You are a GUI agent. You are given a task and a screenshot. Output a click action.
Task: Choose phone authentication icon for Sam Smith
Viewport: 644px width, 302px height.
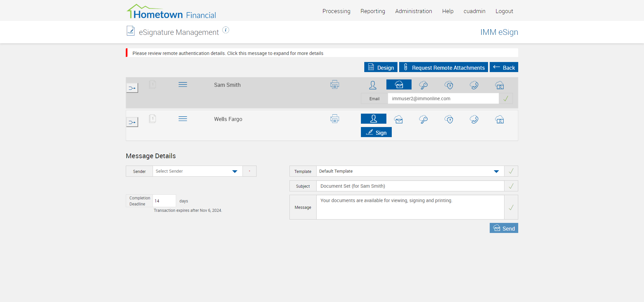(x=474, y=85)
